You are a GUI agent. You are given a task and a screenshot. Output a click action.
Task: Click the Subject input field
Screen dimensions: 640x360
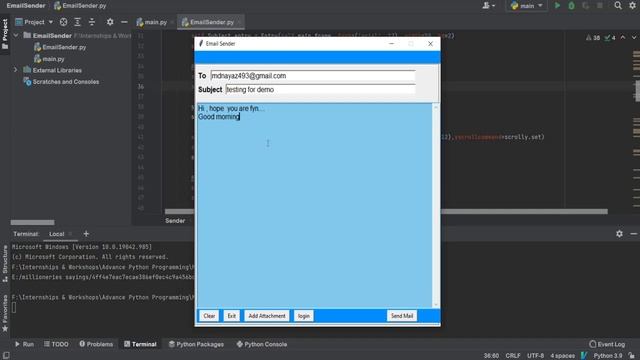coord(320,89)
